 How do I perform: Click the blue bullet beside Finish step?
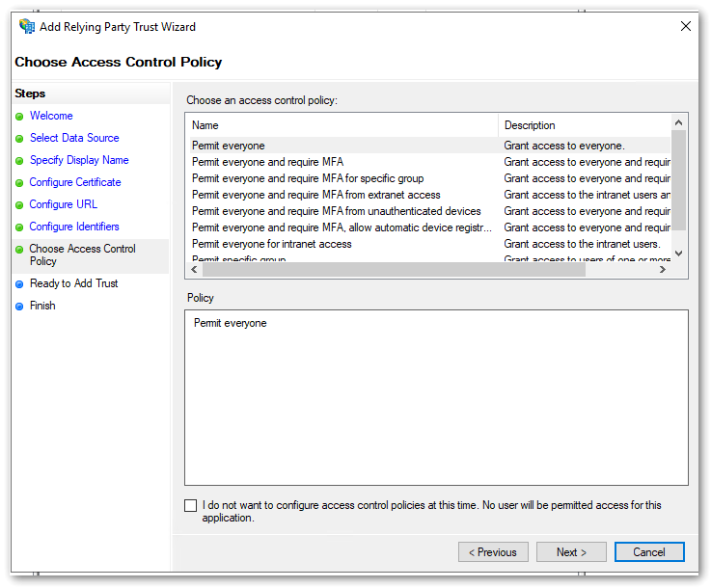(19, 307)
